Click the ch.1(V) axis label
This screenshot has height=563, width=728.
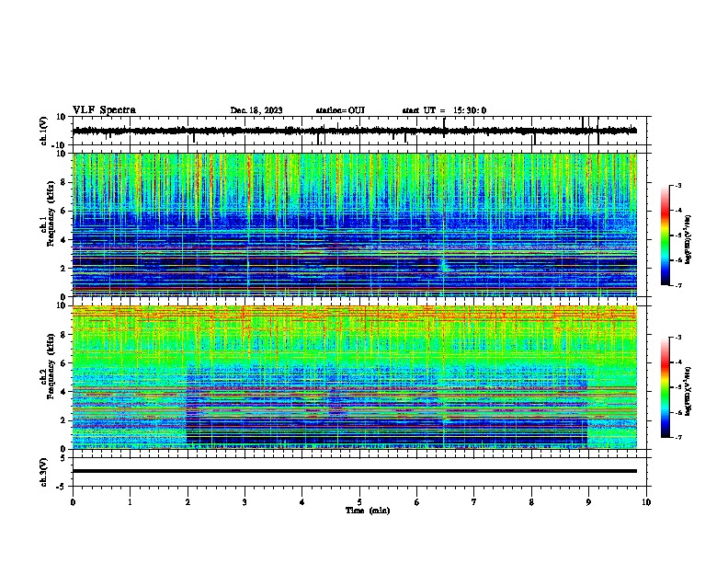pos(44,131)
